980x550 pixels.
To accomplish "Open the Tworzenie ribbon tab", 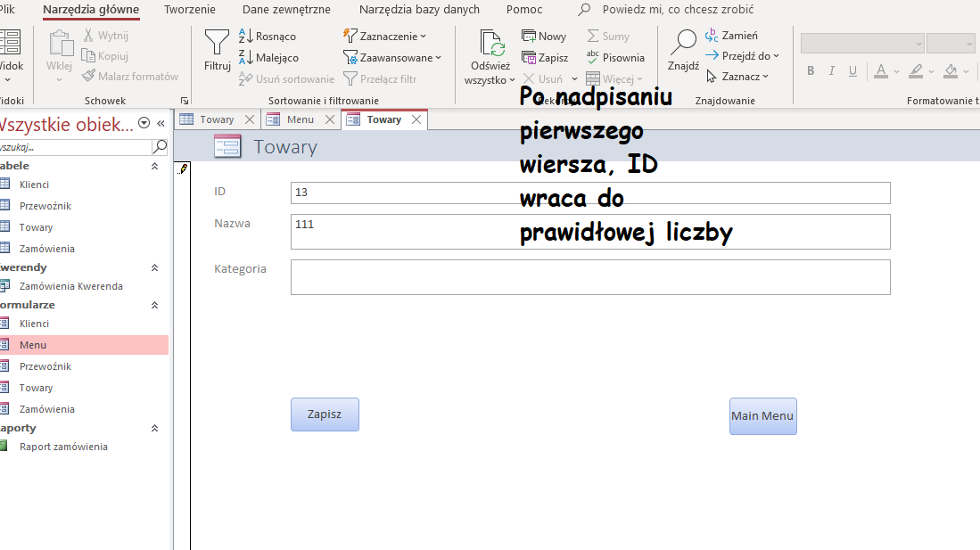I will [189, 10].
